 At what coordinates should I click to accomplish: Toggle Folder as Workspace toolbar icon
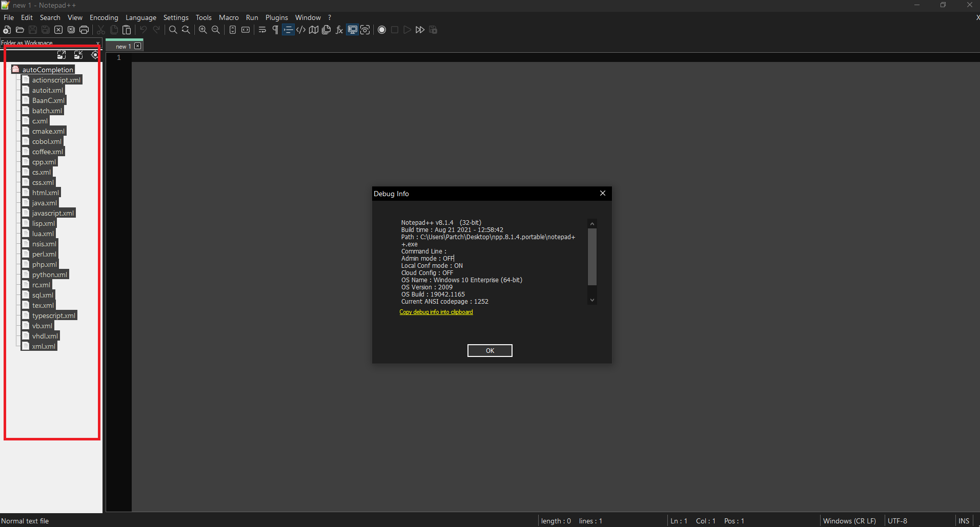352,30
